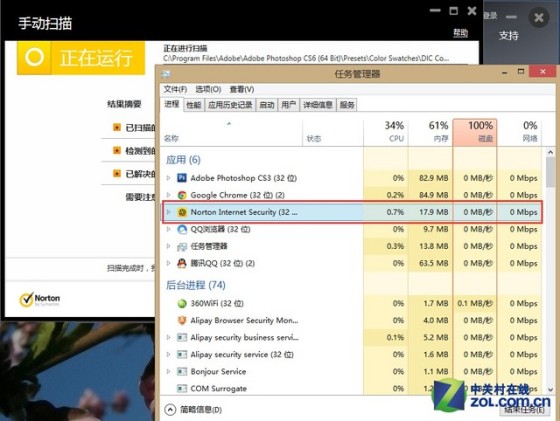Click the scrollbar down arrow in Task Manager
560x421 pixels.
[x=550, y=390]
